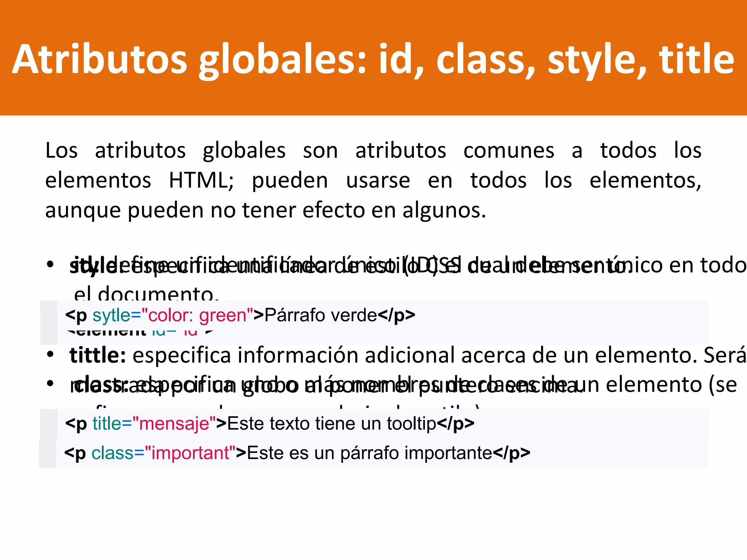Click the code line '<p class="important">Este es un párrafo importante</p>'

(x=297, y=453)
